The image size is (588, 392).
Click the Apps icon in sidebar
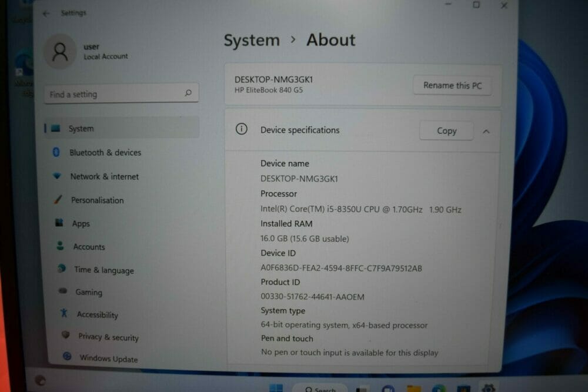(59, 223)
